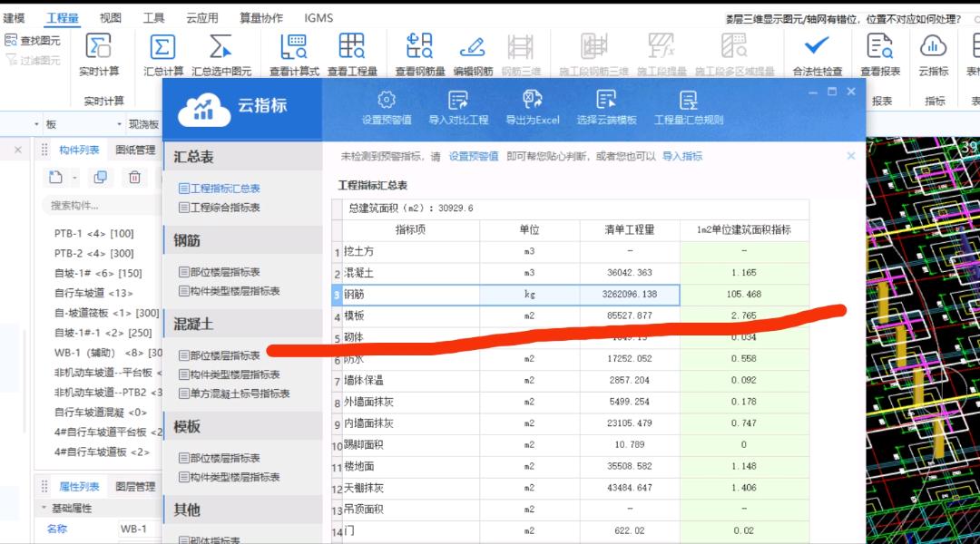Image resolution: width=980 pixels, height=544 pixels.
Task: Open 工程综合指标表 in 汇总表 section
Action: coord(220,208)
